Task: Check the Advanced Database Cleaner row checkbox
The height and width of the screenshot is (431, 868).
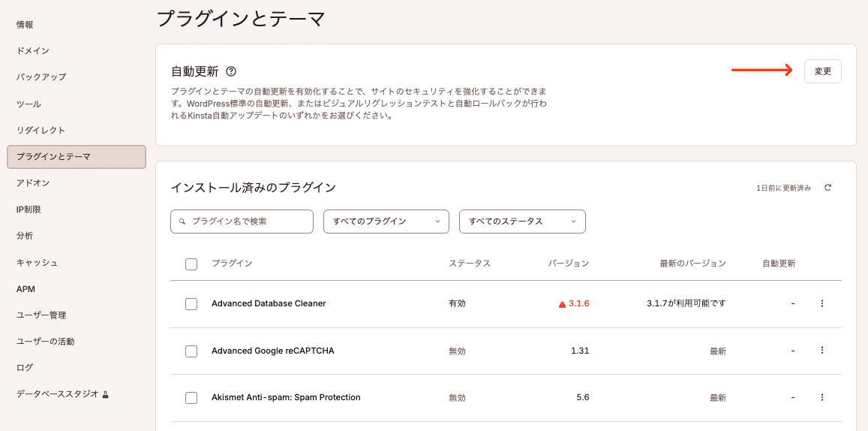Action: pos(191,303)
